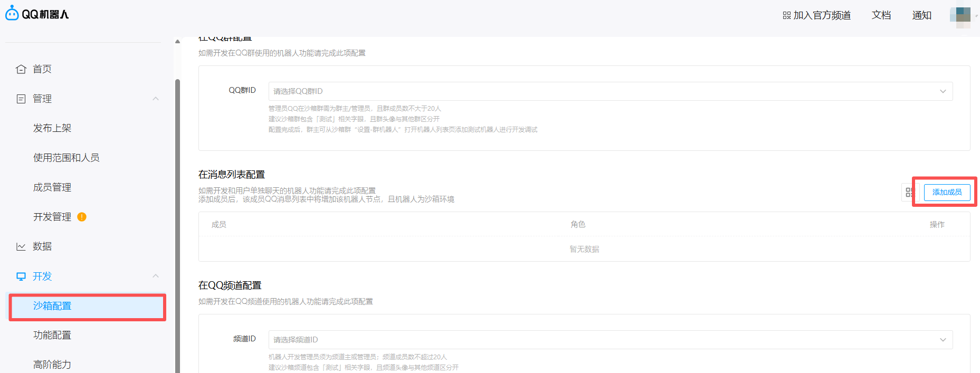Open 成员管理 menu item
Viewport: 980px width, 373px height.
52,187
